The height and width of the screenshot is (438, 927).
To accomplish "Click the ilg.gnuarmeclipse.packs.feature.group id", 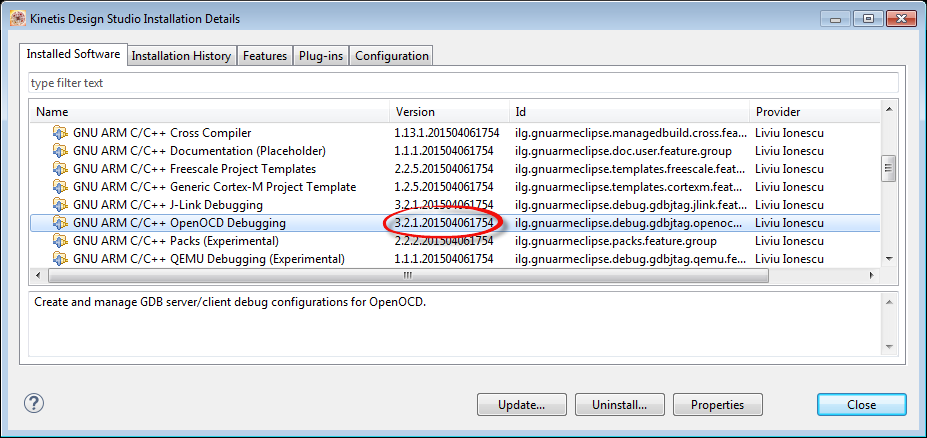I will pos(615,241).
